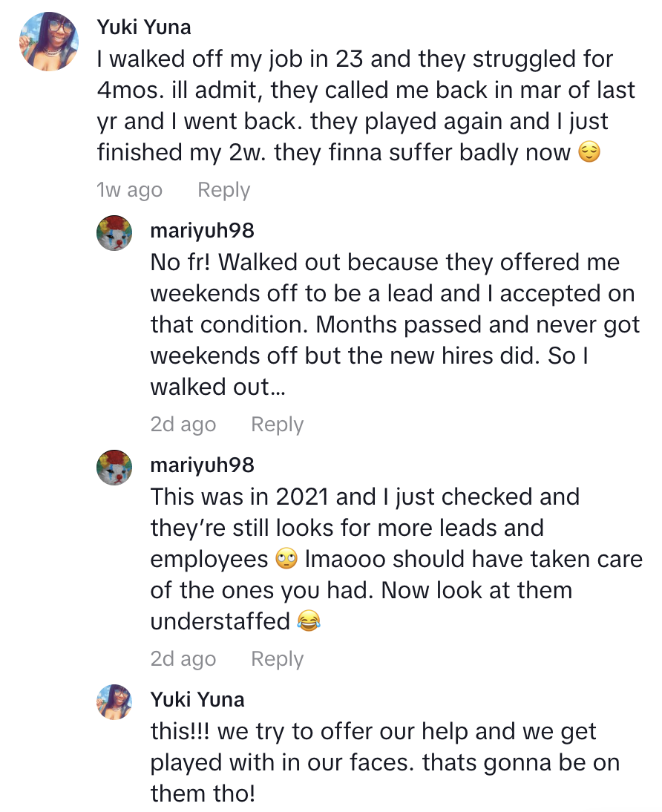662x812 pixels.
Task: Open Yuki Yuna's avatar beside the 'this!!!' reply
Action: click(114, 702)
